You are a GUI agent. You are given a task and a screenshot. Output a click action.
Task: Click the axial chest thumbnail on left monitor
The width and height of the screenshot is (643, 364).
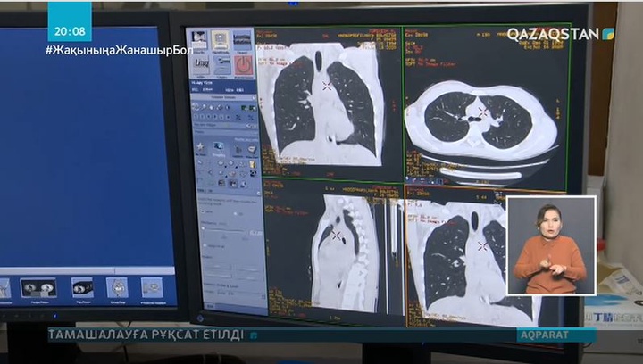[38, 287]
